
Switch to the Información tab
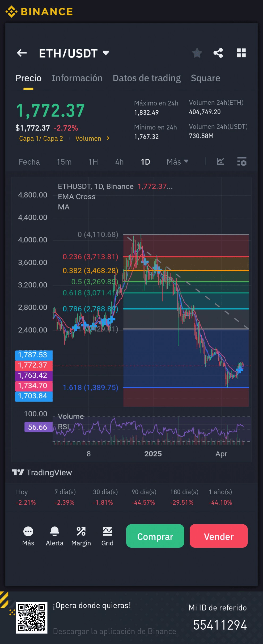[77, 78]
